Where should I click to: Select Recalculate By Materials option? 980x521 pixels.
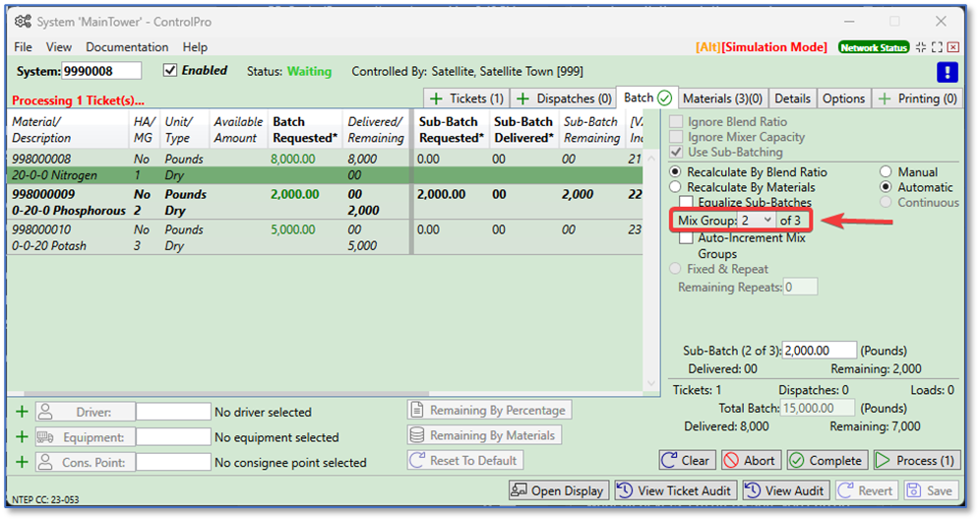tap(676, 187)
